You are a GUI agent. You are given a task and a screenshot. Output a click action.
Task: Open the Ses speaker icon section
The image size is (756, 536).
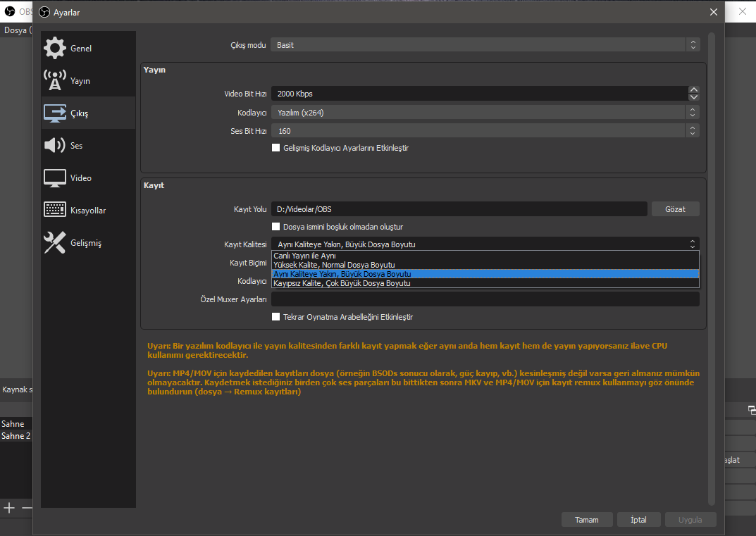54,145
